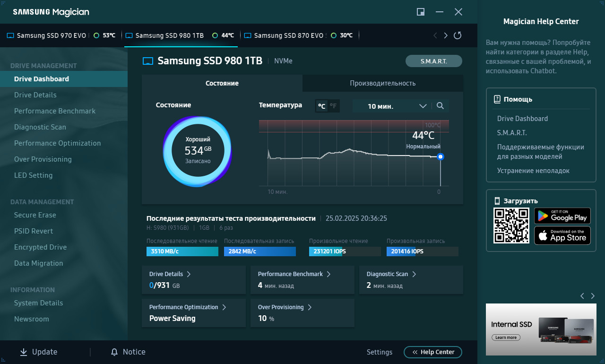The image size is (605, 364).
Task: Go to previous drive tab arrow
Action: (x=435, y=35)
